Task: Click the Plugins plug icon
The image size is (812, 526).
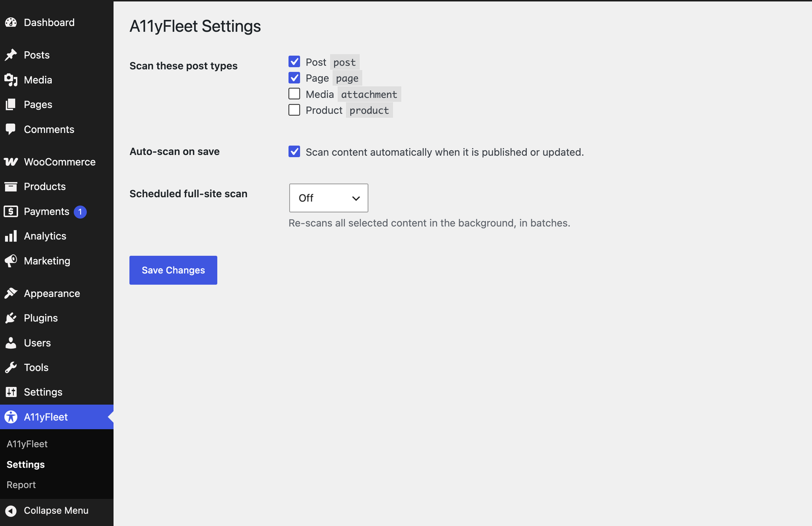Action: pos(11,318)
